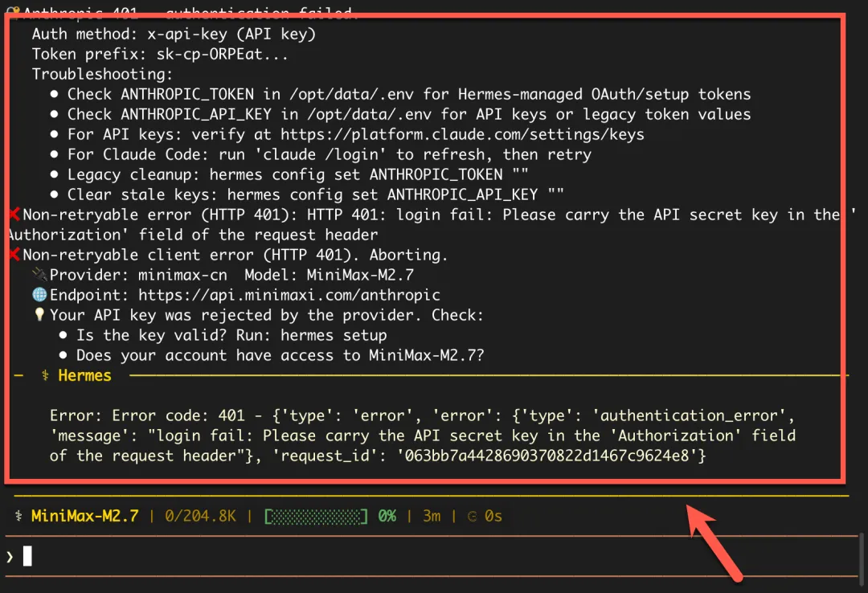Click 'MiniMax-M2.7' in the status bar

pos(84,516)
